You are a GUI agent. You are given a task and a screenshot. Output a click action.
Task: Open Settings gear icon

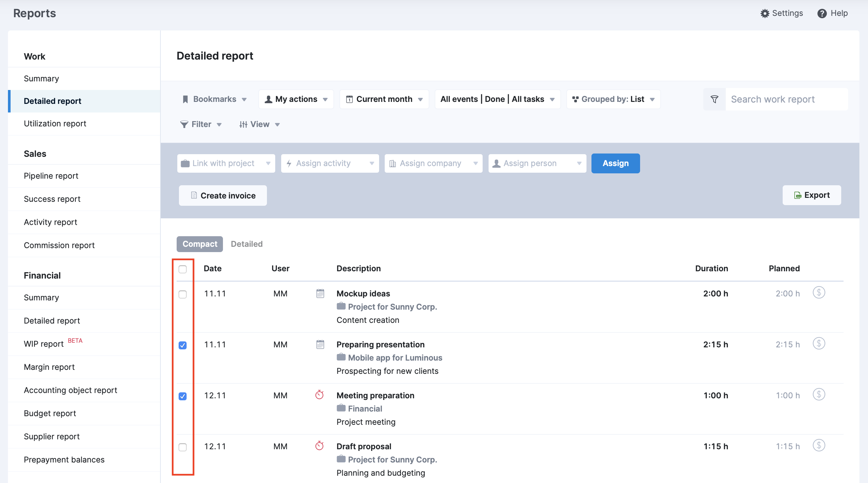(x=764, y=13)
